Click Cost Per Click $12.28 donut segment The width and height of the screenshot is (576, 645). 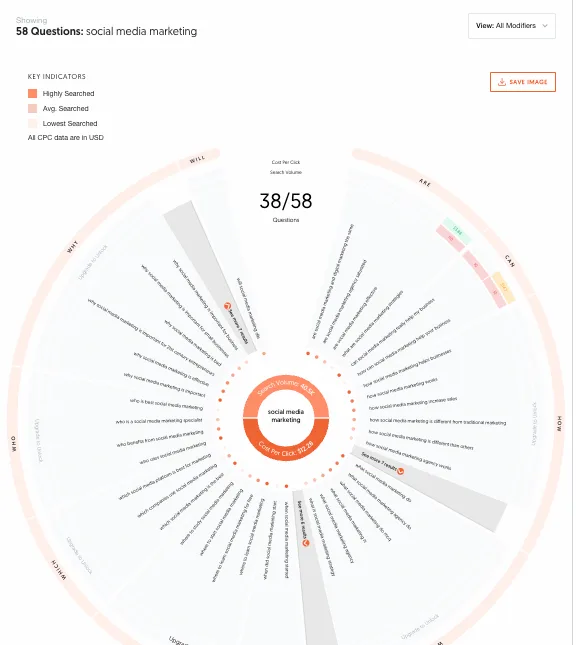286,448
